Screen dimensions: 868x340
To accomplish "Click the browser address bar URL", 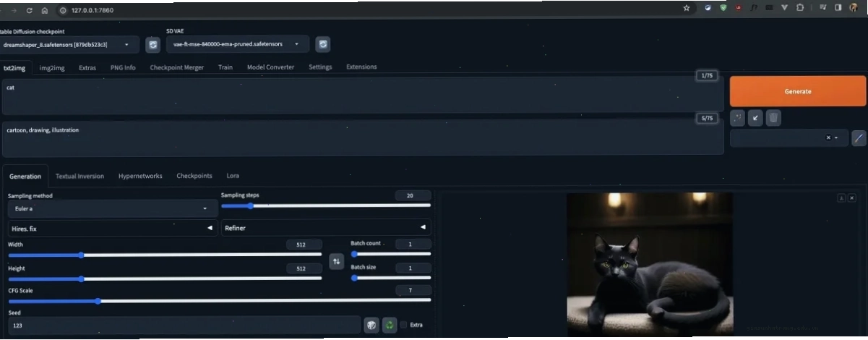I will tap(93, 10).
